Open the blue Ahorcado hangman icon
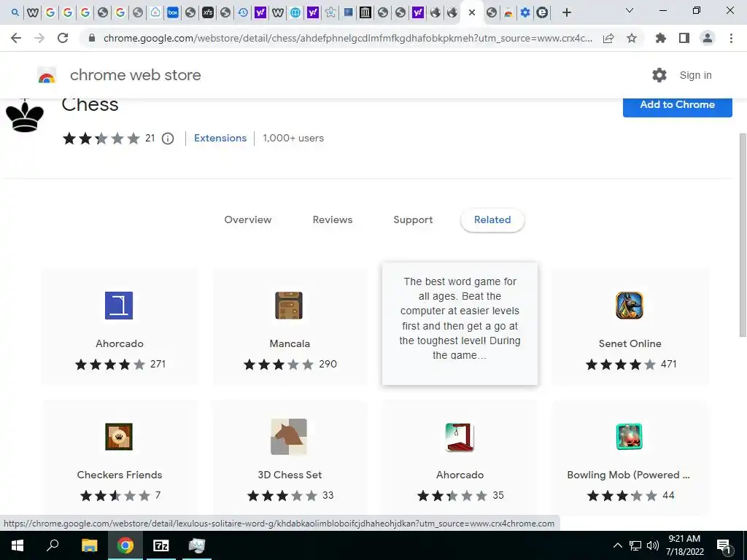 (x=119, y=306)
